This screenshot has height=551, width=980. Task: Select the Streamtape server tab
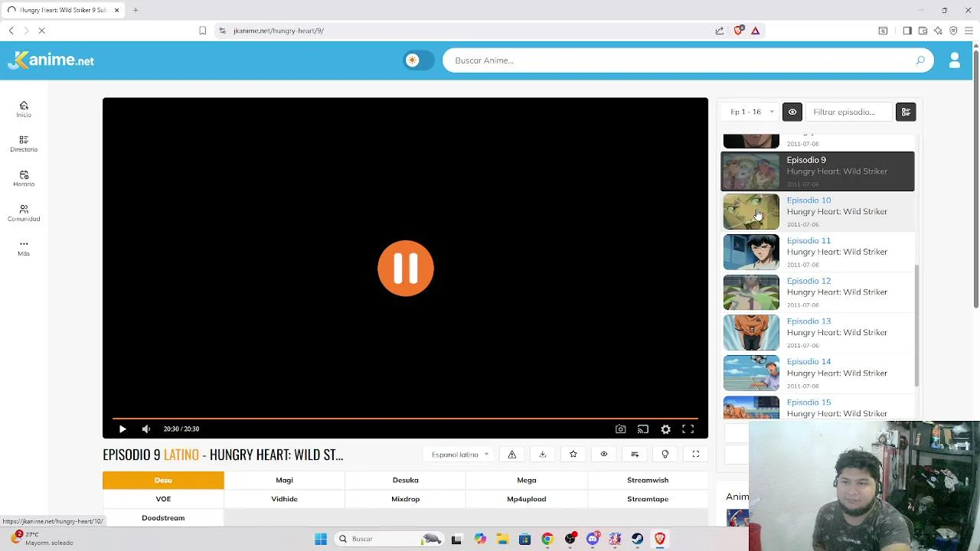648,499
